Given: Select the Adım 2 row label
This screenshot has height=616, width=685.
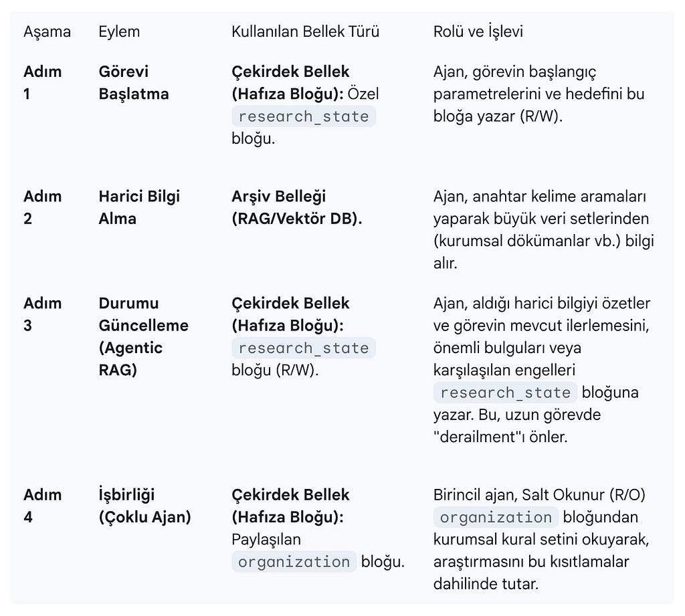Looking at the screenshot, I should point(42,207).
